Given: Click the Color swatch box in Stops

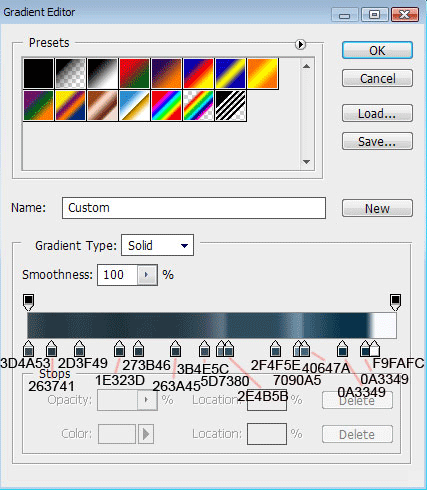Looking at the screenshot, I should click(117, 434).
